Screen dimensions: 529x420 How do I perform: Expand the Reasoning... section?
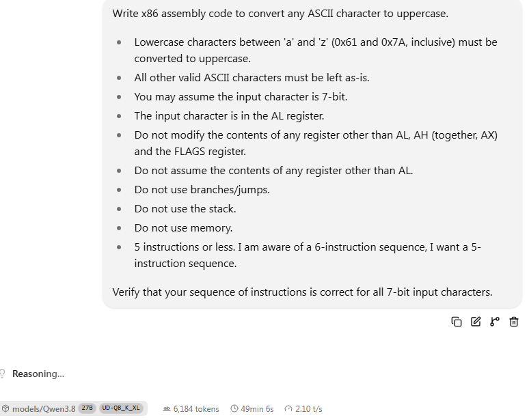(38, 374)
